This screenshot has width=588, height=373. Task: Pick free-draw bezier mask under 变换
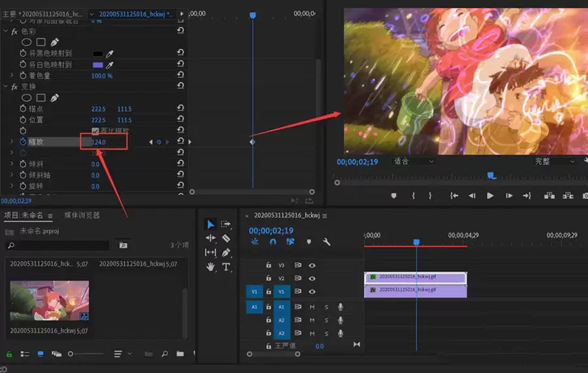point(55,98)
